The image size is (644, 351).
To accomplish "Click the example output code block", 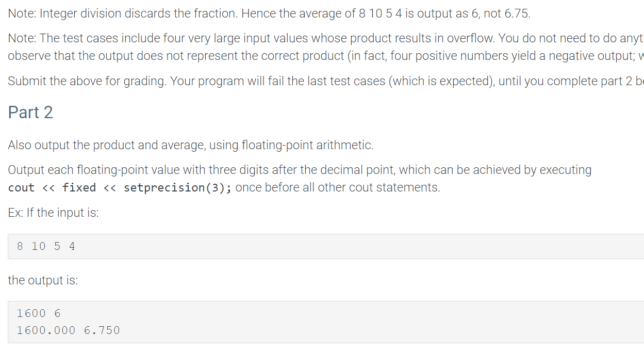I will (326, 322).
